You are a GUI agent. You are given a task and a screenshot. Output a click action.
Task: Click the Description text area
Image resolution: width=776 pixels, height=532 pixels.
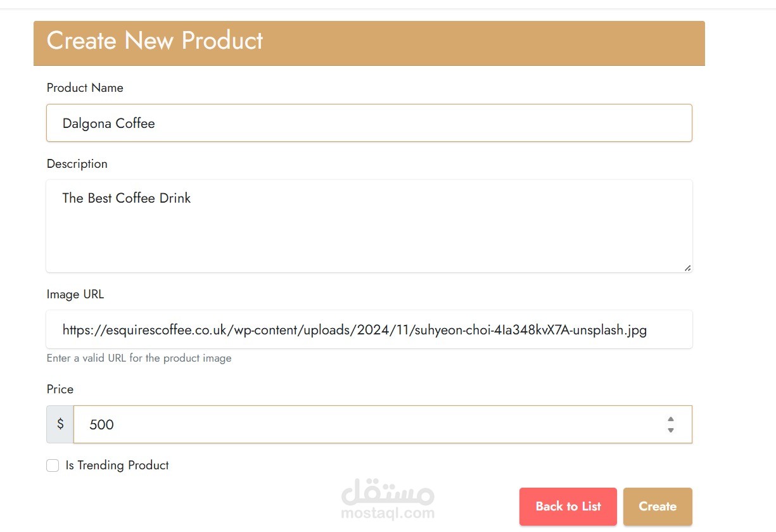click(x=369, y=226)
